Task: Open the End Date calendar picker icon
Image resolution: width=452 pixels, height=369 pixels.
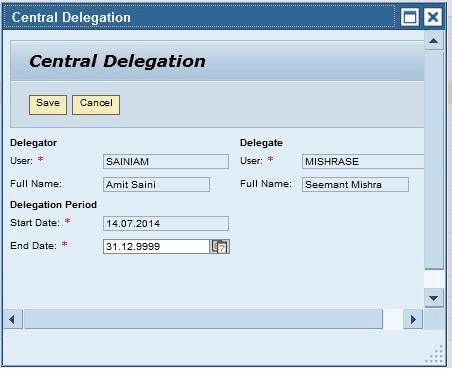Action: (220, 247)
